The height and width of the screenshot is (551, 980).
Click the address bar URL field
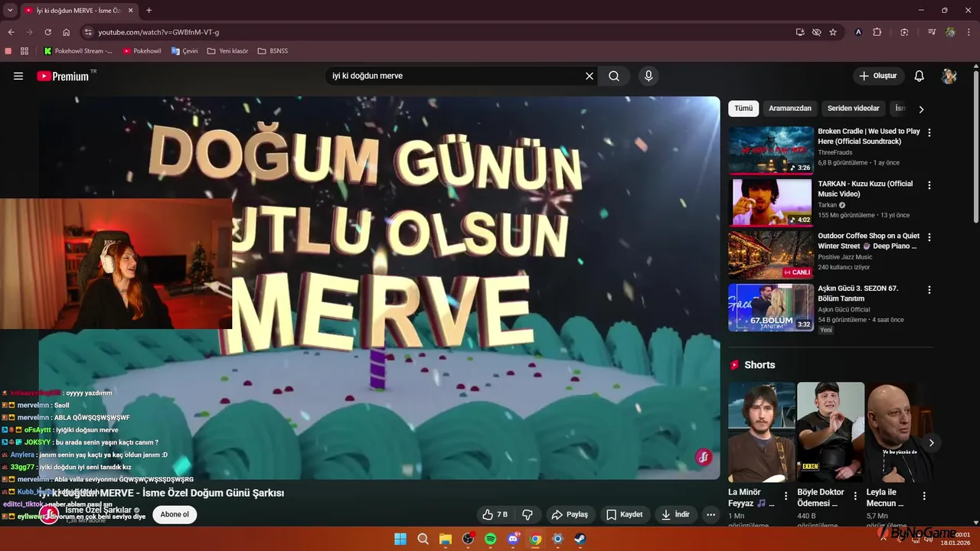(436, 32)
